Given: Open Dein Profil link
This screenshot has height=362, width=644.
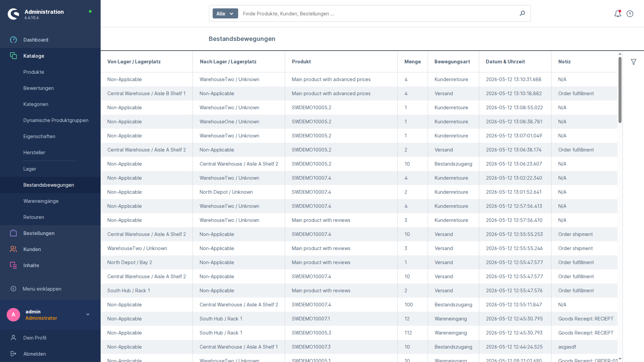Looking at the screenshot, I should click(x=35, y=338).
